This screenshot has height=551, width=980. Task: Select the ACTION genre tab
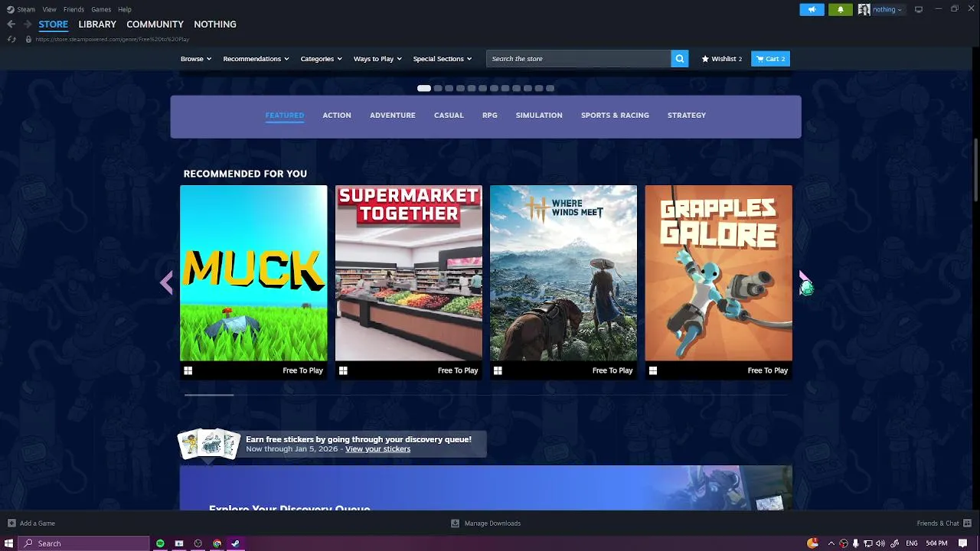(x=337, y=116)
